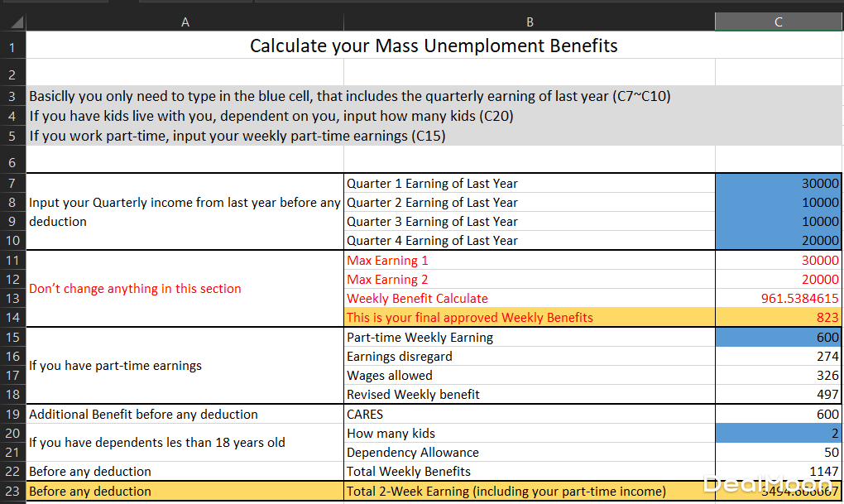Click the title 'Calculate your Mass Unemploment Benefits'
Viewport: 844px width, 504px height.
point(434,46)
